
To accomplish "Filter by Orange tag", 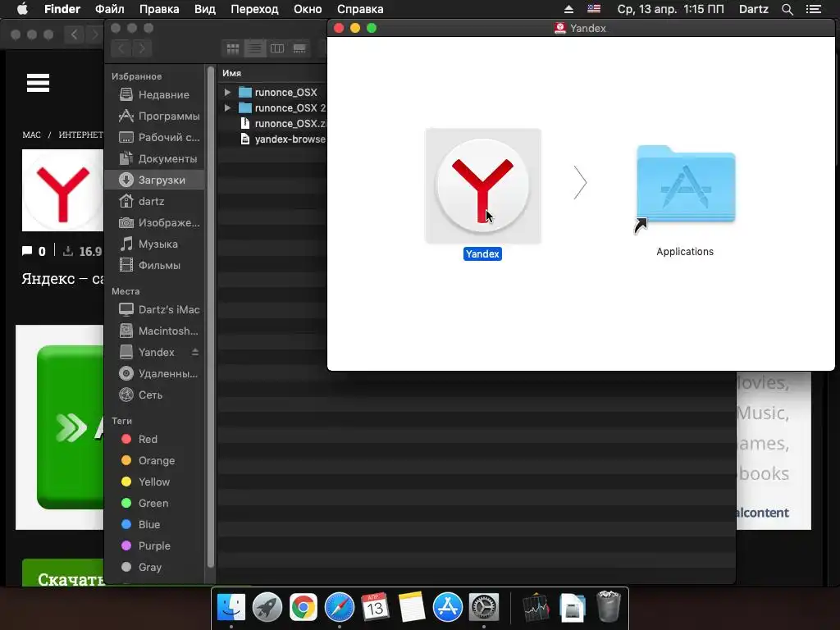I will (x=154, y=461).
